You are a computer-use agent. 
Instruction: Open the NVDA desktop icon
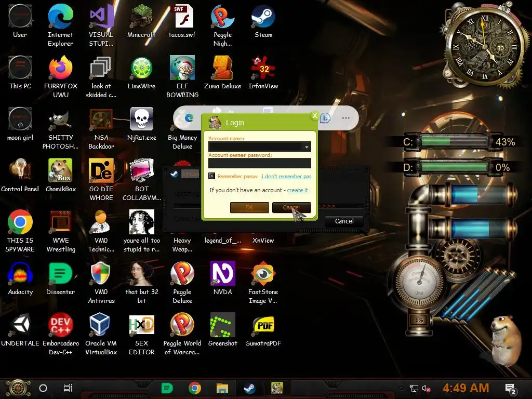coord(222,278)
